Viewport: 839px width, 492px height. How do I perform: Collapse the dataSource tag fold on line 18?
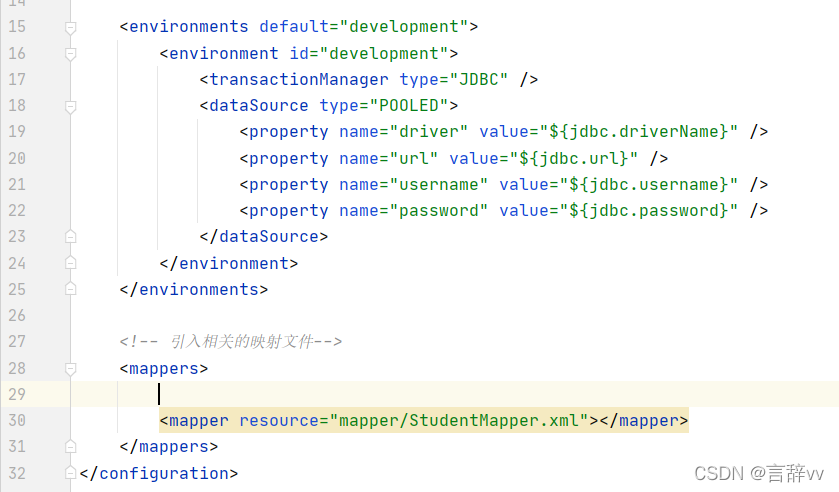70,107
